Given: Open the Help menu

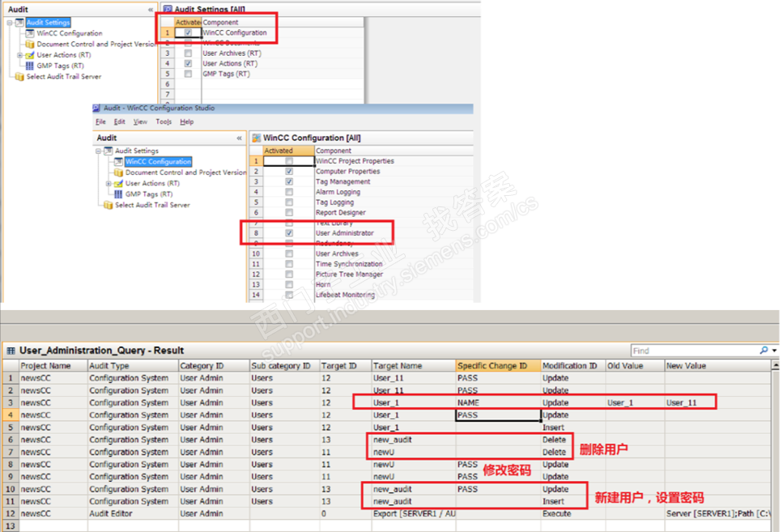Looking at the screenshot, I should coord(187,121).
